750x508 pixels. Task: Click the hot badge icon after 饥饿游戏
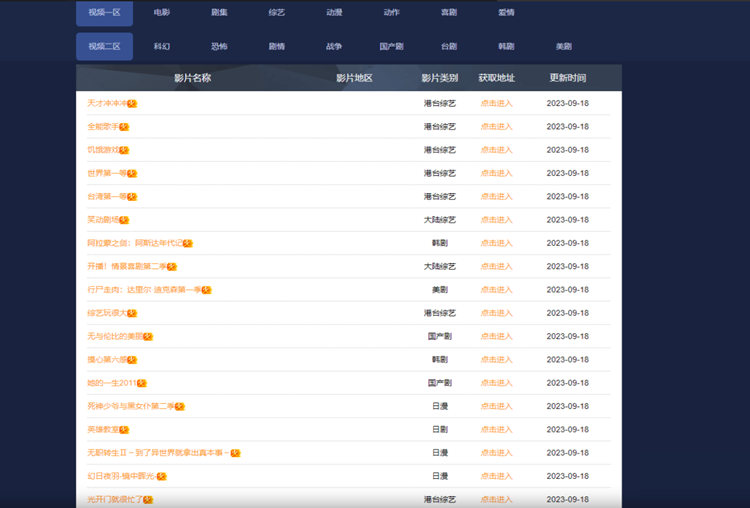click(124, 150)
